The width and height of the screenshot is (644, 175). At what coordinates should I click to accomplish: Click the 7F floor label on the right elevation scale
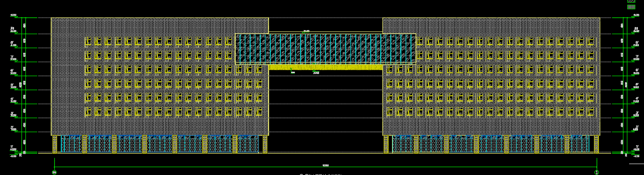point(637,56)
